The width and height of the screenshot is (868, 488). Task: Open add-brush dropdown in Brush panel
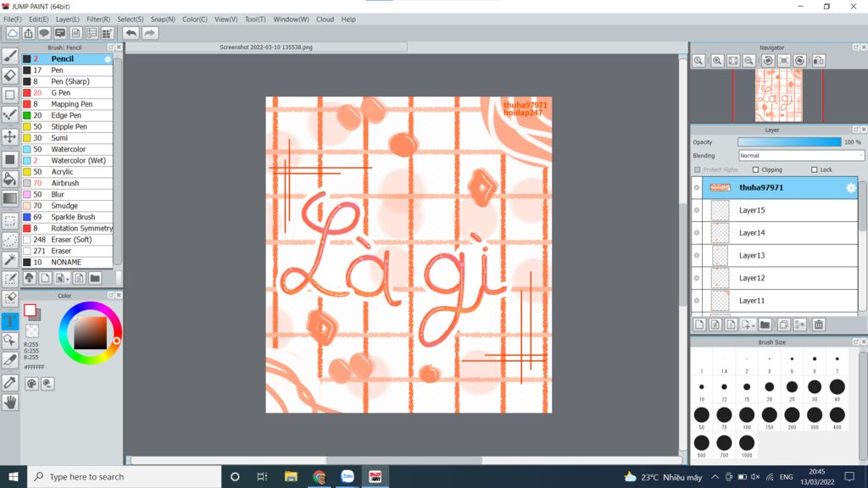(x=62, y=278)
